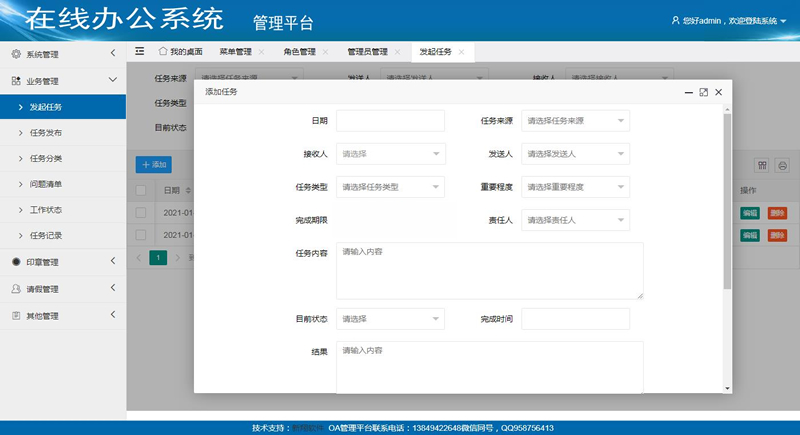Open the 任务来源 dropdown in dialog

click(x=575, y=121)
